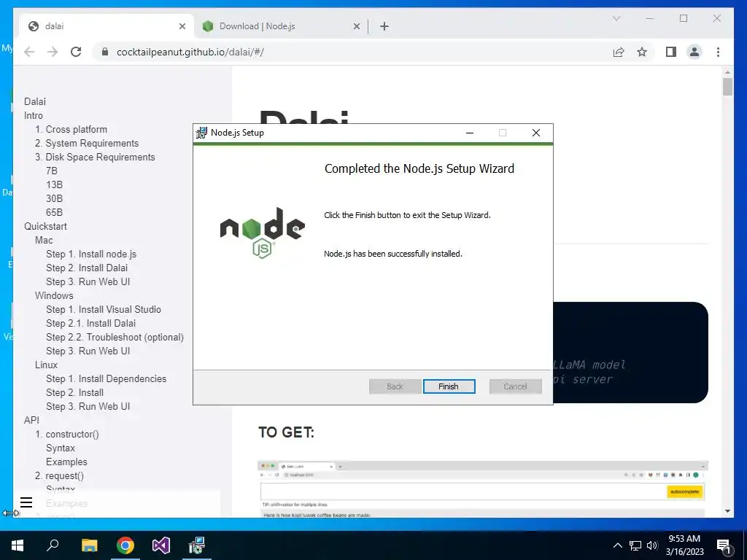Close the dalai tab
Screen dimensions: 747x560
click(182, 26)
